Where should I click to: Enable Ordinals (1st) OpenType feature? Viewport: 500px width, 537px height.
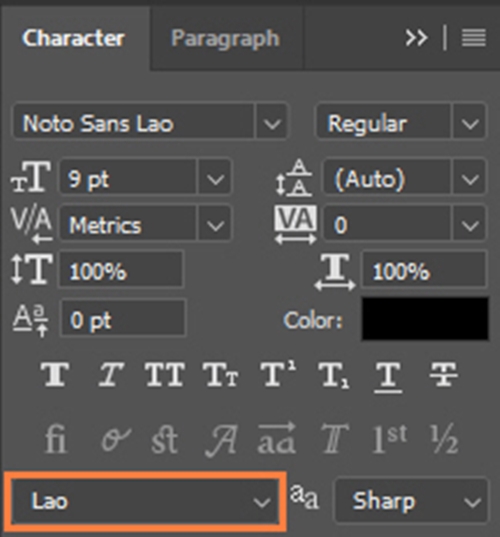point(390,439)
